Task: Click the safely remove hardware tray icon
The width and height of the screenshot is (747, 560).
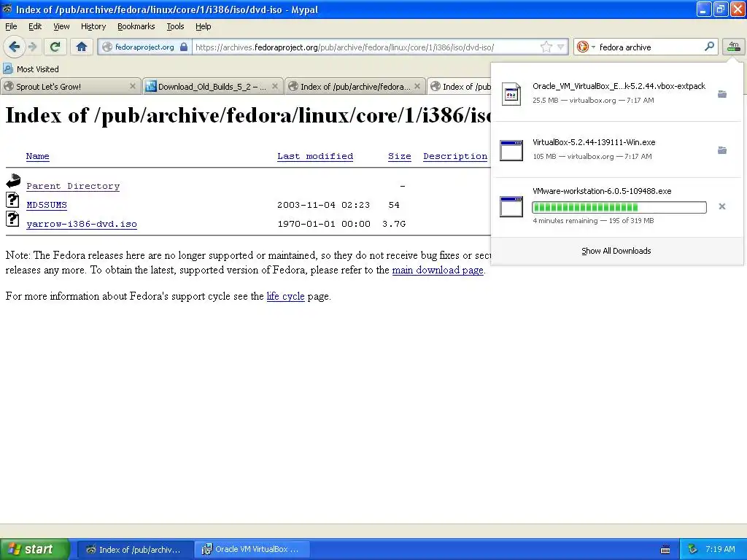Action: tap(693, 549)
